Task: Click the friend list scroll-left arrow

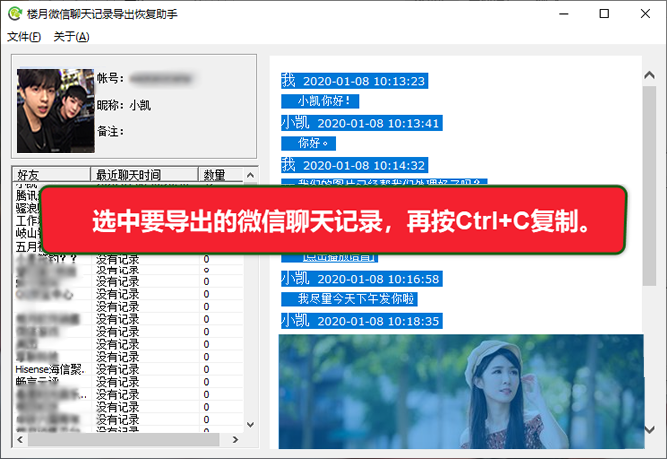Action: click(x=20, y=439)
